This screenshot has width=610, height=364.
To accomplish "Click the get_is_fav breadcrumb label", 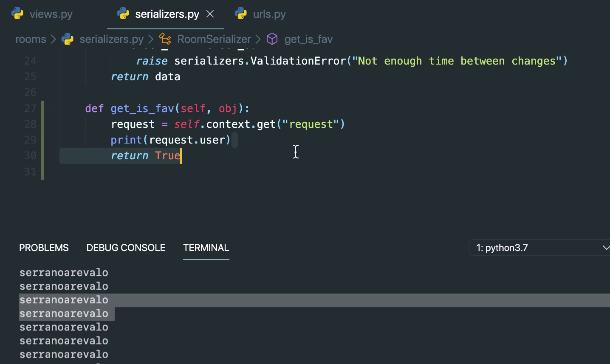I will click(308, 39).
